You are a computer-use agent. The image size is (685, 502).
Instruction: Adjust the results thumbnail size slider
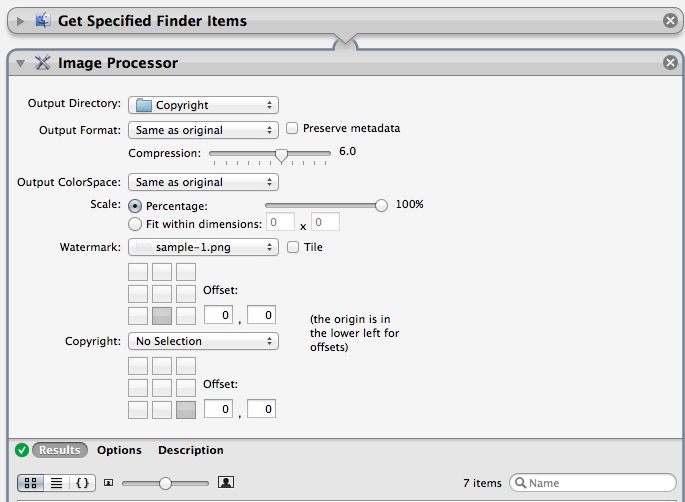pos(166,483)
